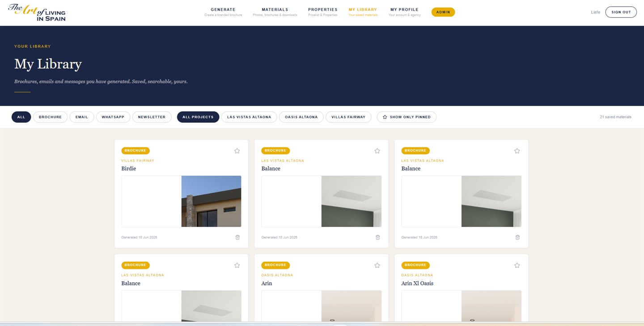Screen dimensions: 644x326
Task: Click Oasis Altaona label above Arin Xl Oasis
Action: pyautogui.click(x=417, y=275)
